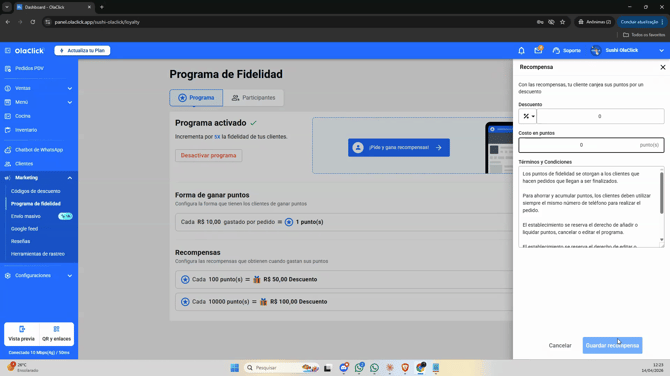Screen dimensions: 670x376
Task: Expand the Ventas menu
Action: 39,88
